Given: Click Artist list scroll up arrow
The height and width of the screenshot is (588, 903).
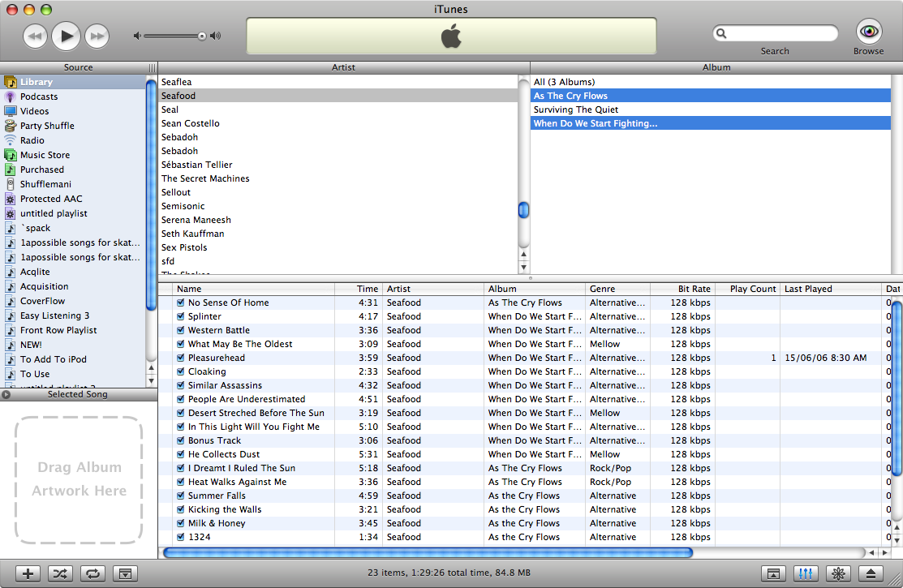Looking at the screenshot, I should point(523,254).
